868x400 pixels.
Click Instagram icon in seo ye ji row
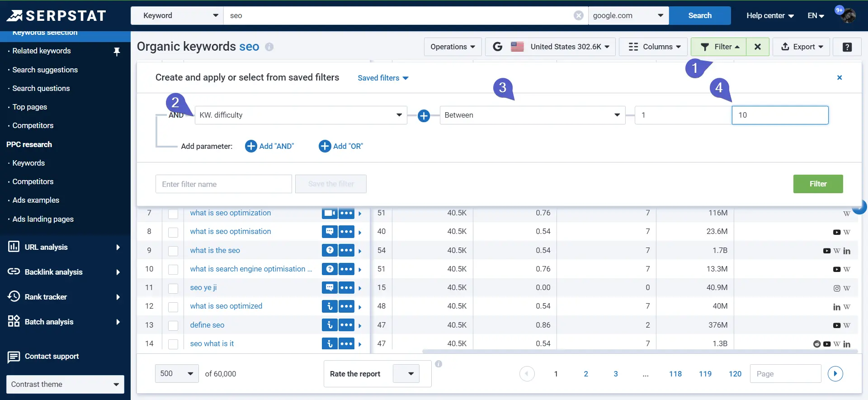tap(837, 288)
